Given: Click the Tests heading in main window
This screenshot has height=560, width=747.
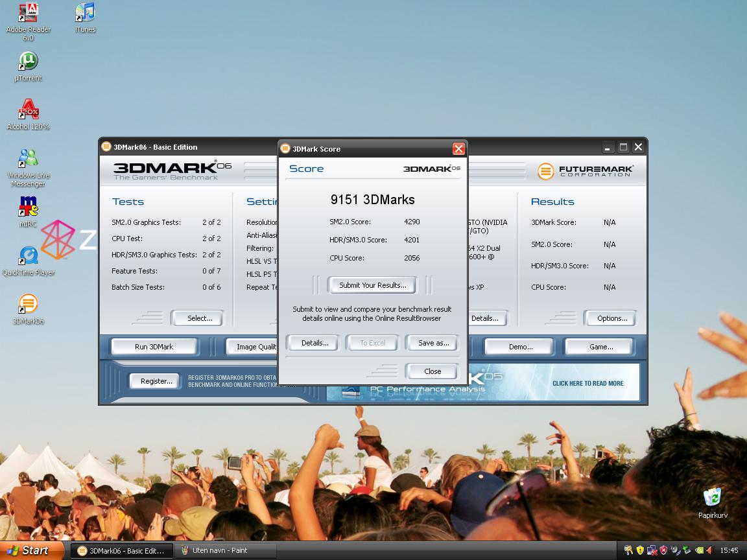Looking at the screenshot, I should coord(128,202).
